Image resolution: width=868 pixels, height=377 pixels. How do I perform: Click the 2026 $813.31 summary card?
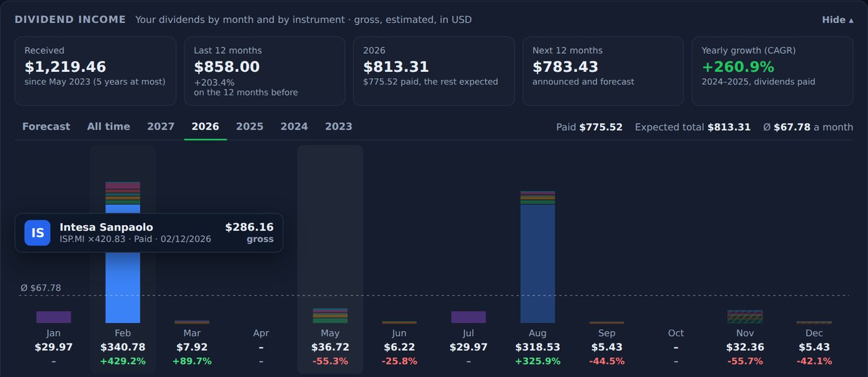434,71
